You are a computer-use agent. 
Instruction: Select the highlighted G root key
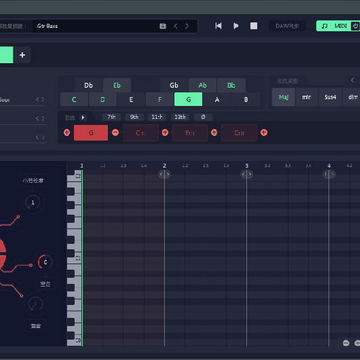(188, 99)
